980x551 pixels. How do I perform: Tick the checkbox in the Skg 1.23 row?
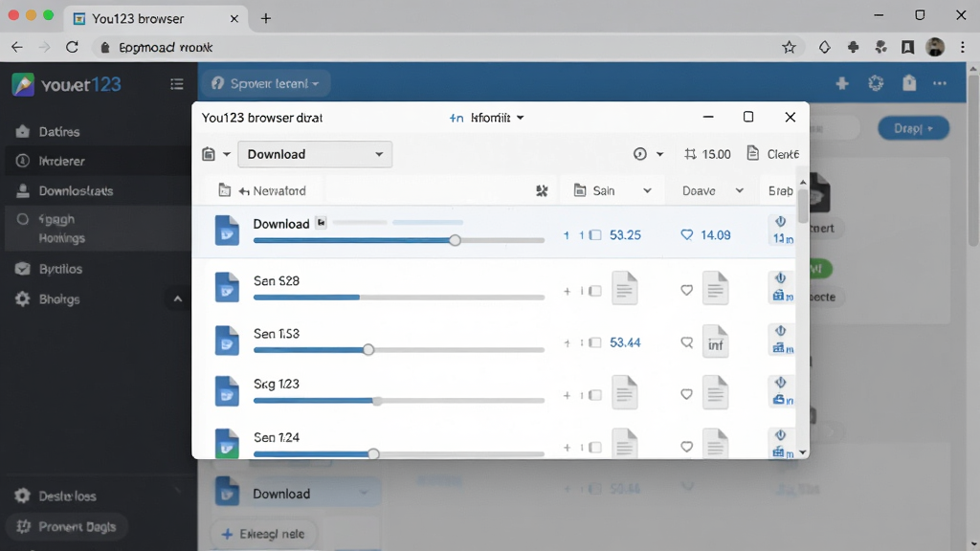(595, 395)
